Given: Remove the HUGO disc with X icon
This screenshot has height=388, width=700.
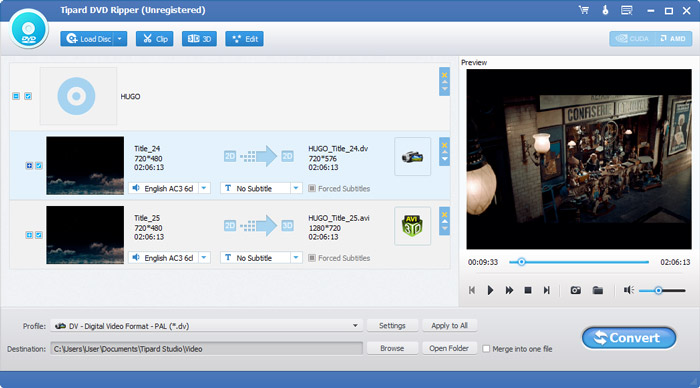Looking at the screenshot, I should click(x=444, y=75).
